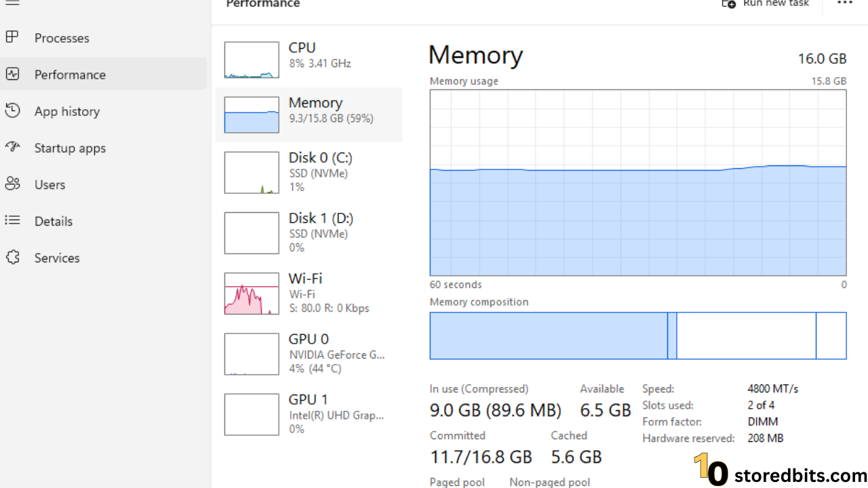
Task: Select the highlighted Memory entry
Action: [309, 114]
